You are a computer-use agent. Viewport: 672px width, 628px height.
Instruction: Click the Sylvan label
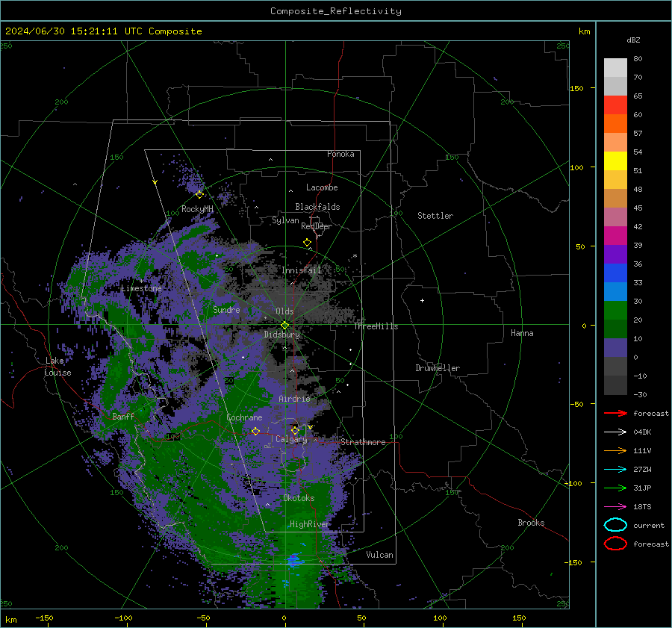tap(285, 220)
